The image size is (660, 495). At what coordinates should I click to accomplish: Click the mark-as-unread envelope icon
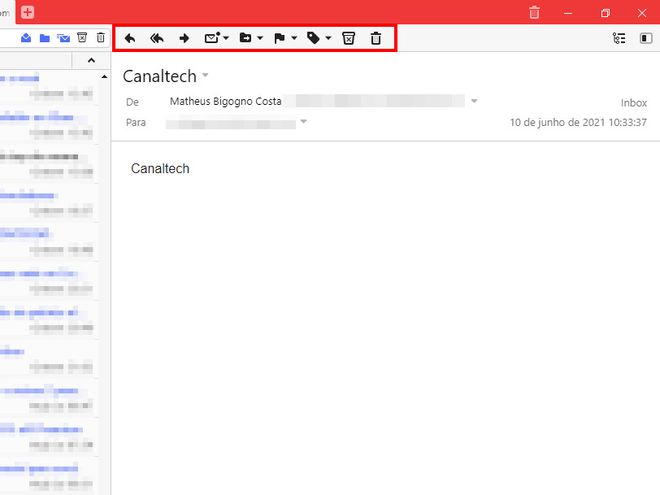pos(212,38)
